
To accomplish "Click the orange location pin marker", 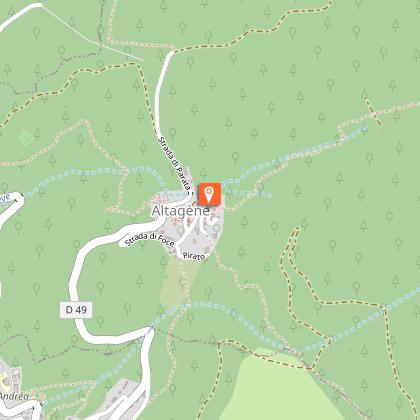I will tap(209, 194).
